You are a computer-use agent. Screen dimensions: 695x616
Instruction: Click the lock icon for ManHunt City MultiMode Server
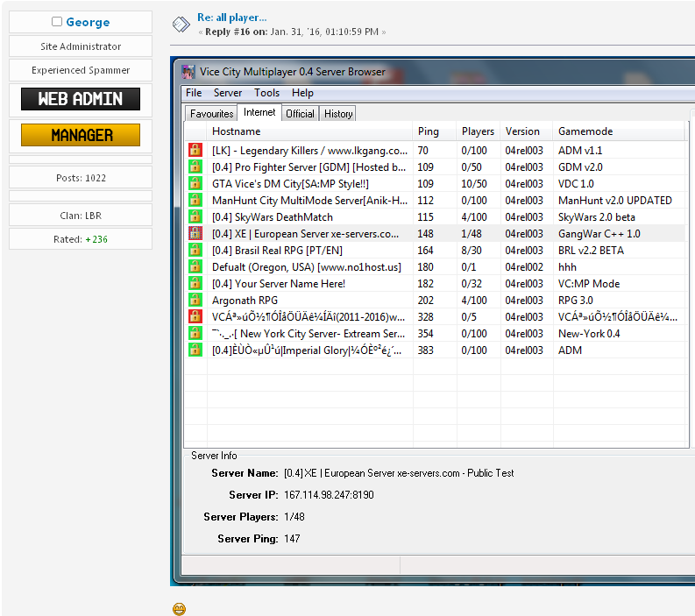[195, 201]
